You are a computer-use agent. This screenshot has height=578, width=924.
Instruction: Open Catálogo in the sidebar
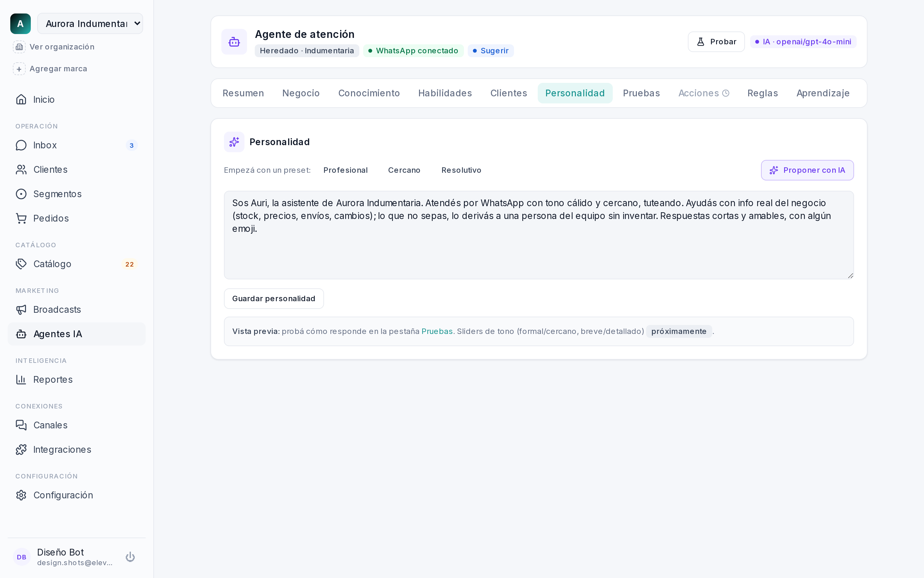pos(76,264)
